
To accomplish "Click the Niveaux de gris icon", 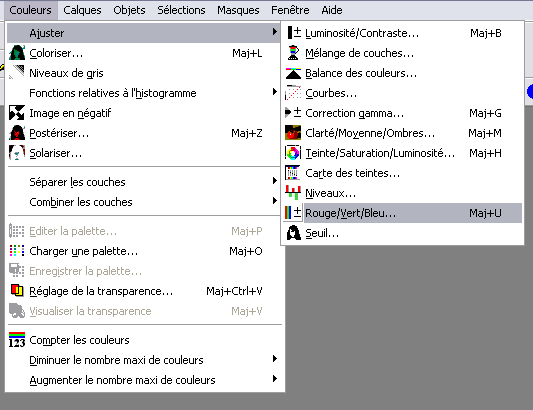I will click(17, 73).
